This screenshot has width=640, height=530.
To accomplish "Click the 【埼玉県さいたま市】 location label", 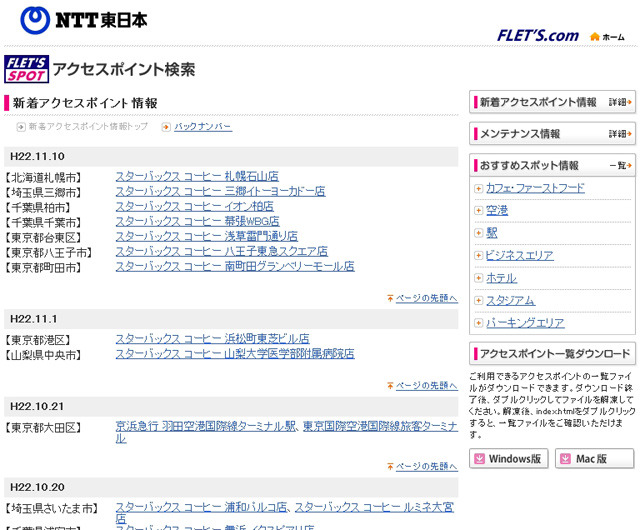I will click(x=51, y=508).
